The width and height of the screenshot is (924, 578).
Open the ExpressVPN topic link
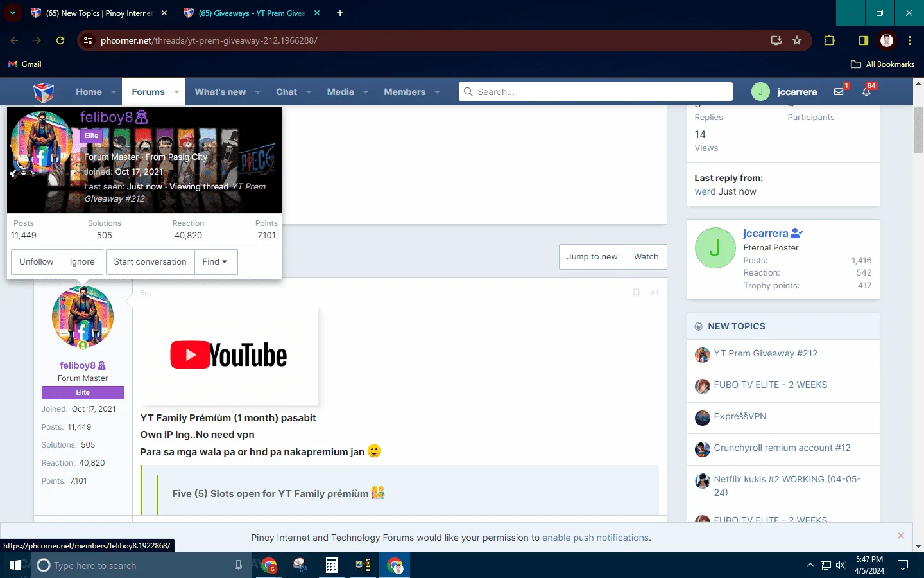pyautogui.click(x=740, y=416)
